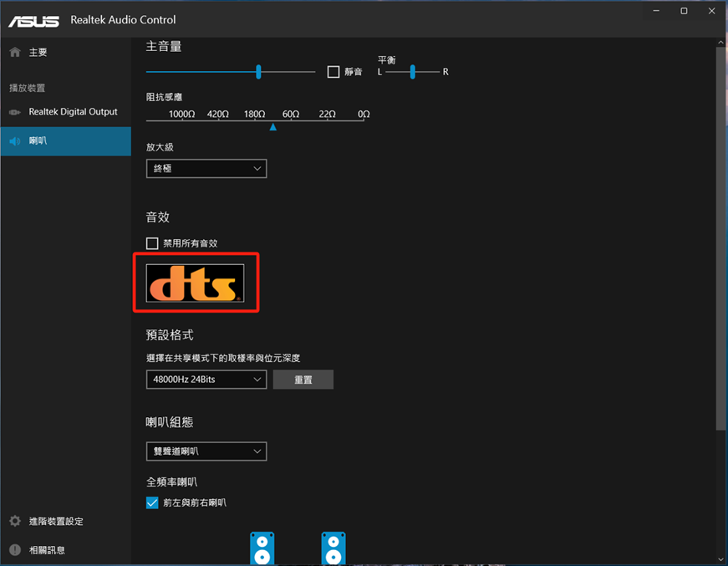Click the 1000Ω impedance label

[x=181, y=115]
